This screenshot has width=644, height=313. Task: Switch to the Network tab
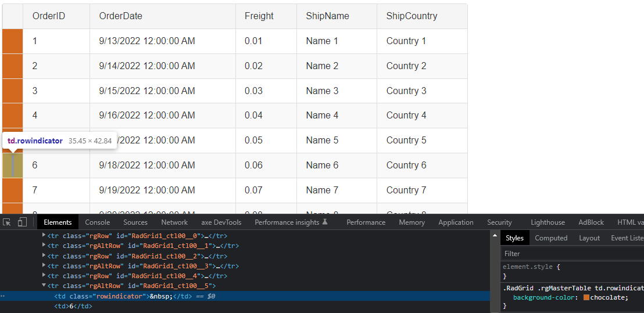point(174,222)
